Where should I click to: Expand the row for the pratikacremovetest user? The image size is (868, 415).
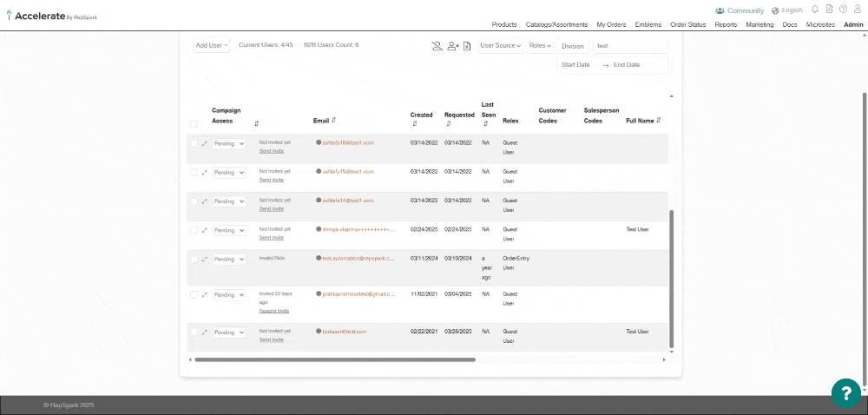click(x=204, y=295)
